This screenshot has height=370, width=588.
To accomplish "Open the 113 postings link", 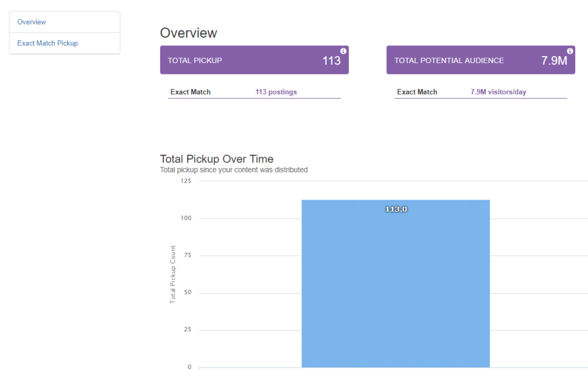I will 276,92.
